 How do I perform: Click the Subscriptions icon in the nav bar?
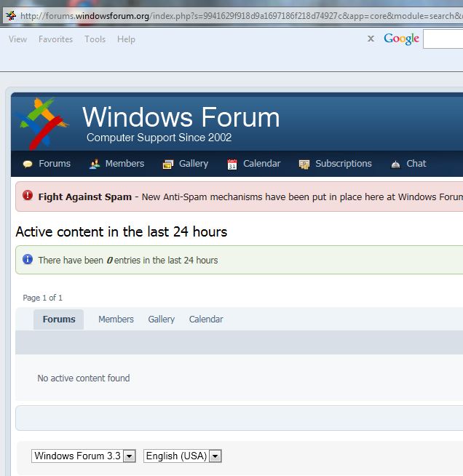304,164
